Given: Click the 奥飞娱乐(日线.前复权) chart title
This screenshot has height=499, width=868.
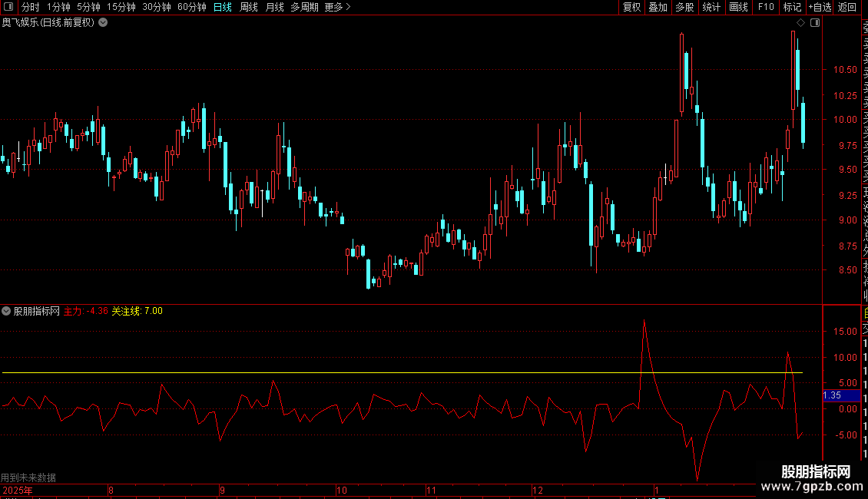Looking at the screenshot, I should pyautogui.click(x=48, y=23).
